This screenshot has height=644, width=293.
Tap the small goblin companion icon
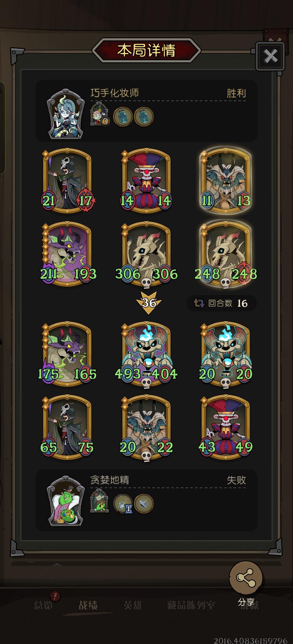click(x=99, y=501)
